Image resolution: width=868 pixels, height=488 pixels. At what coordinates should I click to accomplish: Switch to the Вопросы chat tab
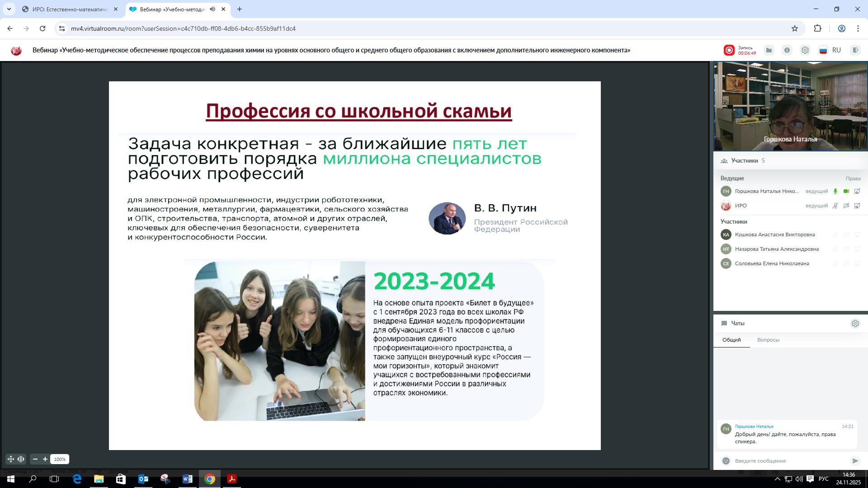[768, 340]
